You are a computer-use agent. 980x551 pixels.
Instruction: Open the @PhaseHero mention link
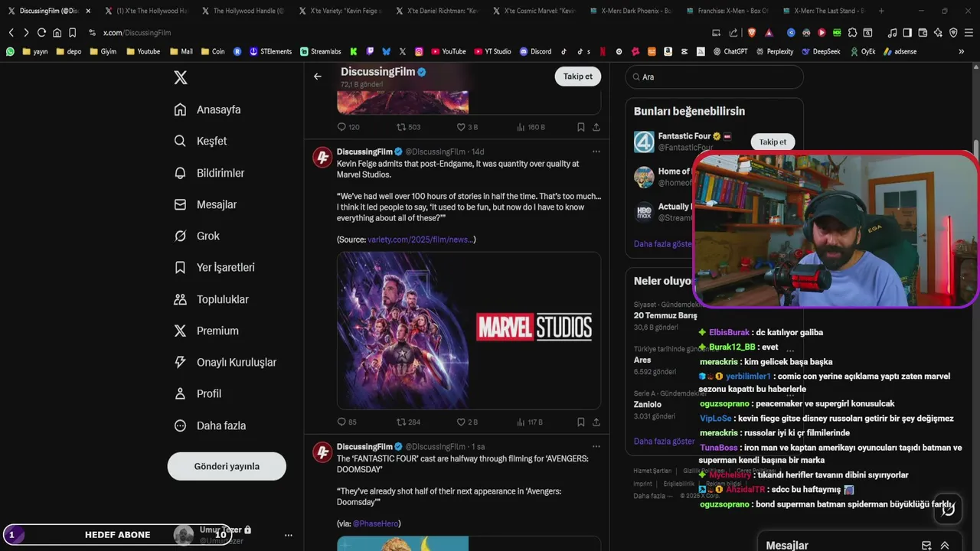(375, 523)
